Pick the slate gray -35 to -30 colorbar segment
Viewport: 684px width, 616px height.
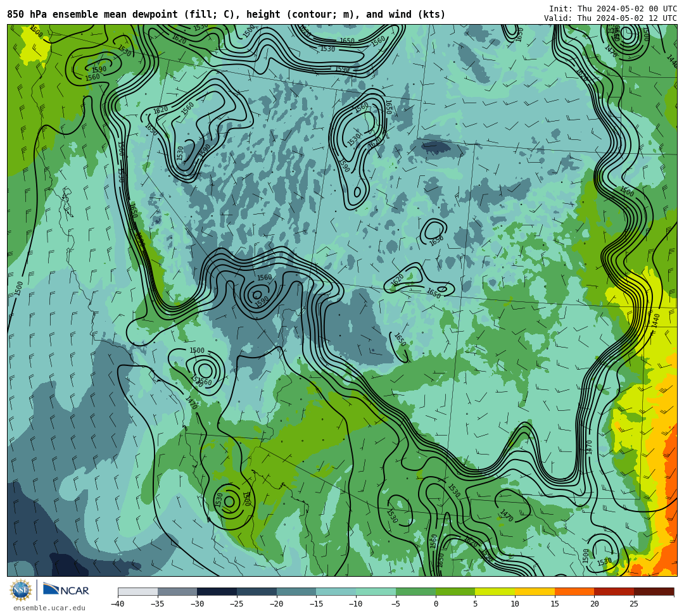tap(177, 591)
